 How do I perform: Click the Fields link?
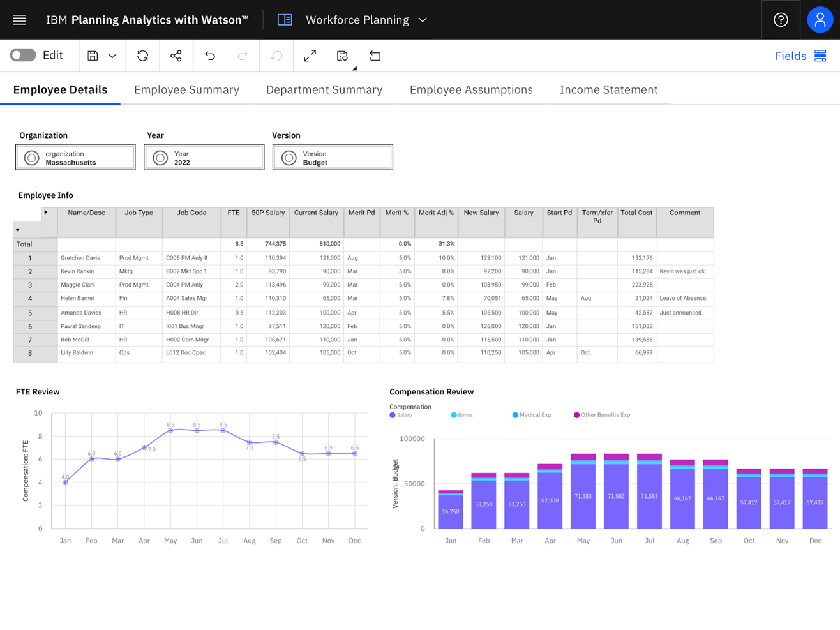791,56
